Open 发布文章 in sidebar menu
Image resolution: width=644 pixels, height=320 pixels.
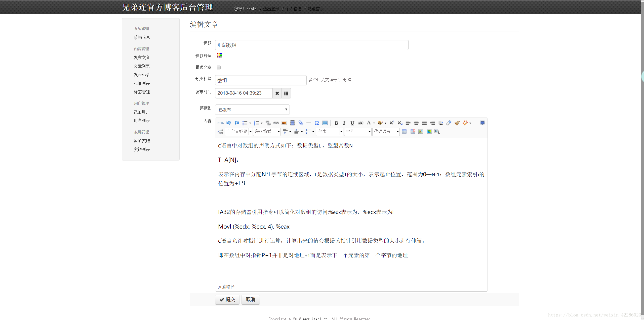(142, 58)
